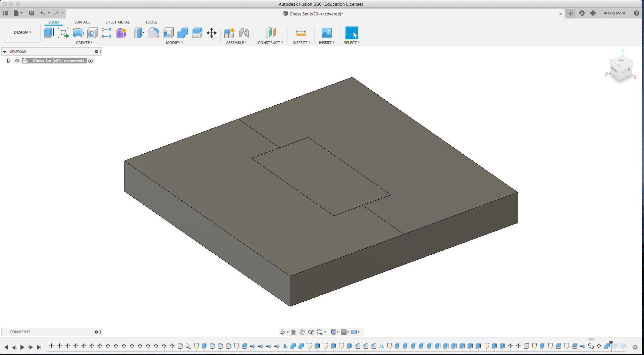Open the MODIFY dropdown menu
Viewport: 644px width, 355px height.
(174, 43)
